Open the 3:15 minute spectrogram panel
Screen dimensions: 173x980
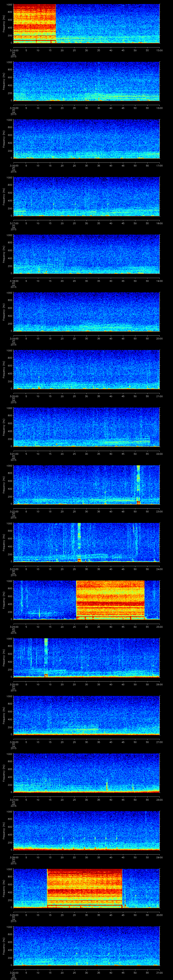click(87, 81)
